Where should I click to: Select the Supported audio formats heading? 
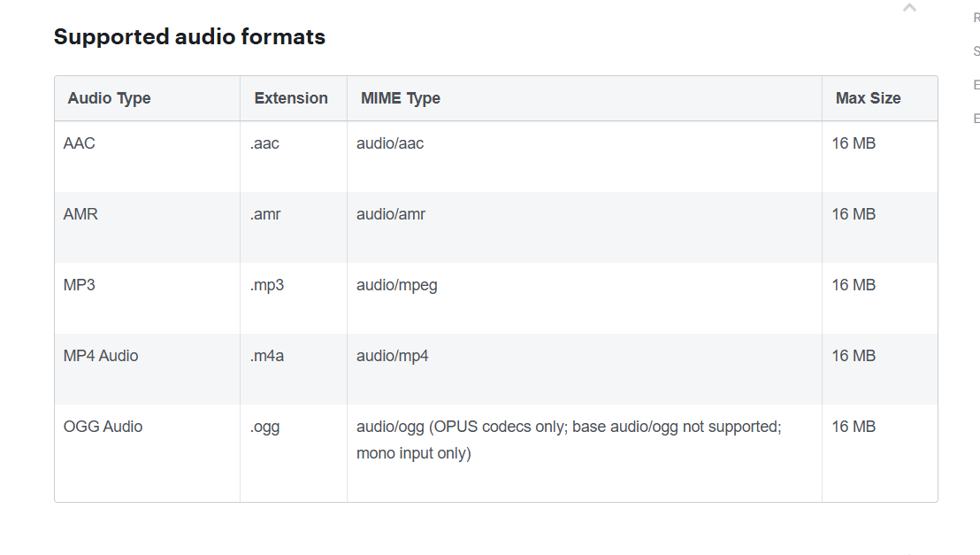tap(189, 36)
